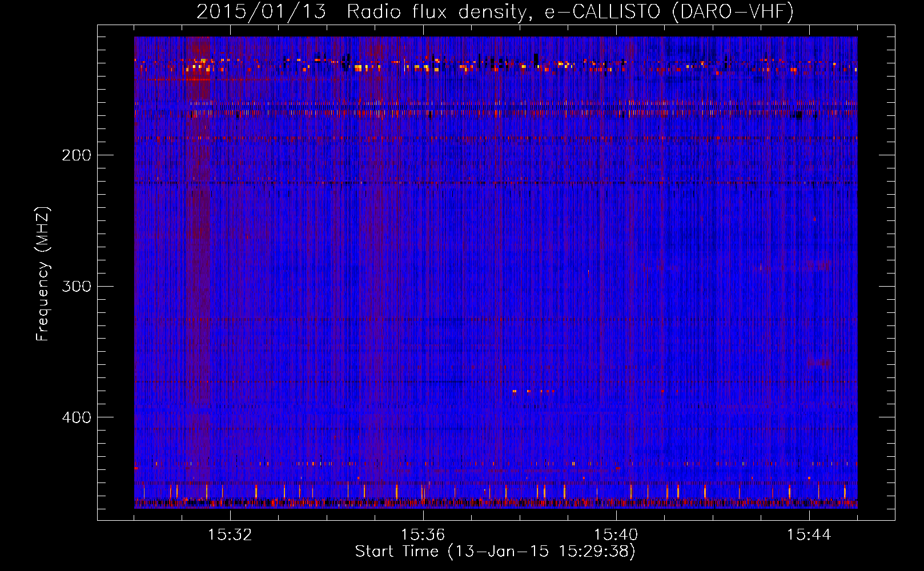Click the "Start Time" x-axis label text

click(x=397, y=552)
